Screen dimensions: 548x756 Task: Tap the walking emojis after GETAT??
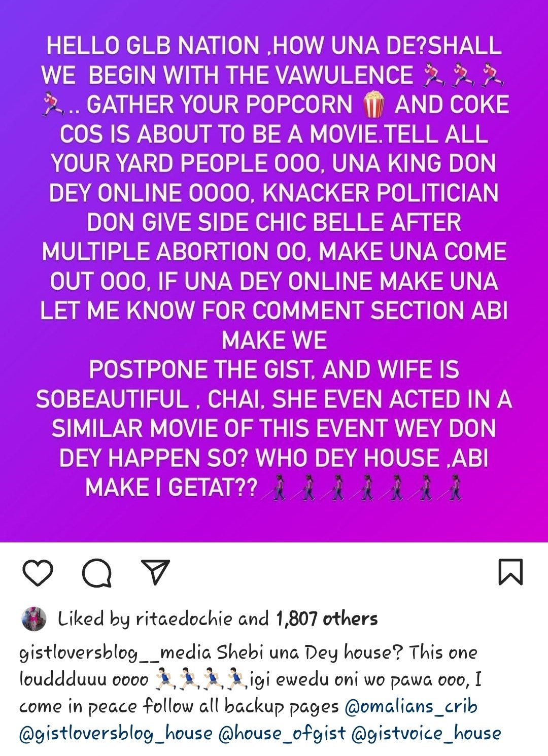[363, 488]
